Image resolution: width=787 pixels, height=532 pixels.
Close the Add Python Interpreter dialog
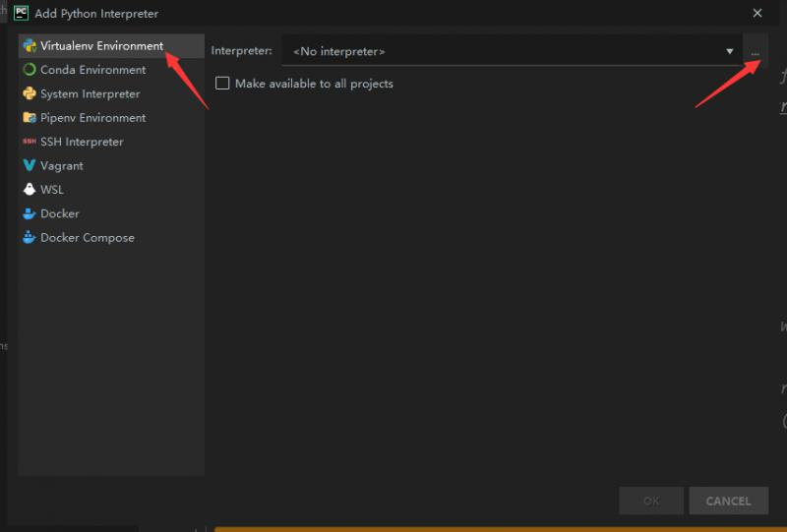tap(757, 13)
